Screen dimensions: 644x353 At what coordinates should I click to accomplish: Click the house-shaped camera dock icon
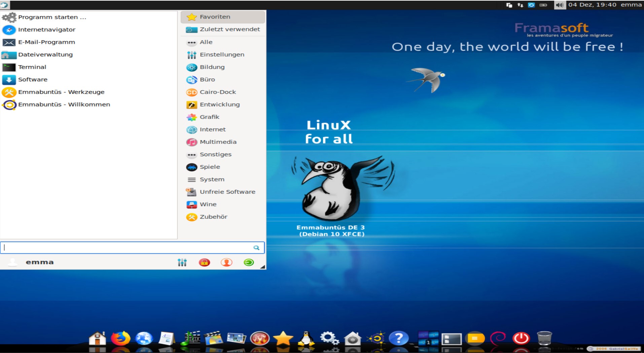pyautogui.click(x=353, y=339)
